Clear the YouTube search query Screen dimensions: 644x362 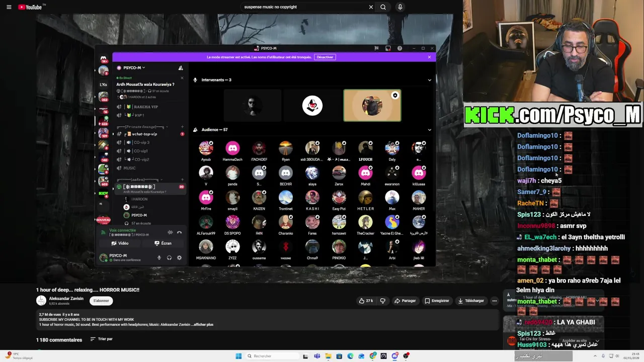371,7
